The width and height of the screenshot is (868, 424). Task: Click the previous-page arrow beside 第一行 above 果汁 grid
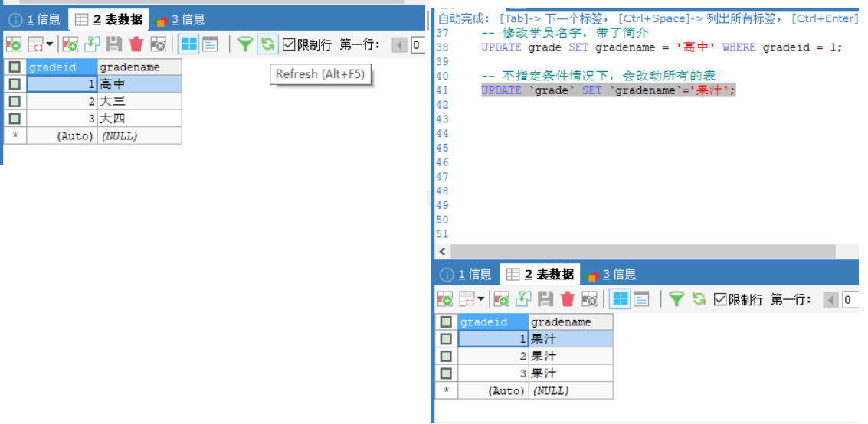click(830, 300)
